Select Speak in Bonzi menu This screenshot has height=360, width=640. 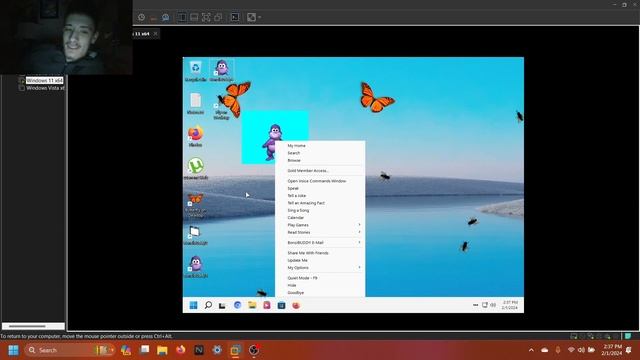click(293, 188)
